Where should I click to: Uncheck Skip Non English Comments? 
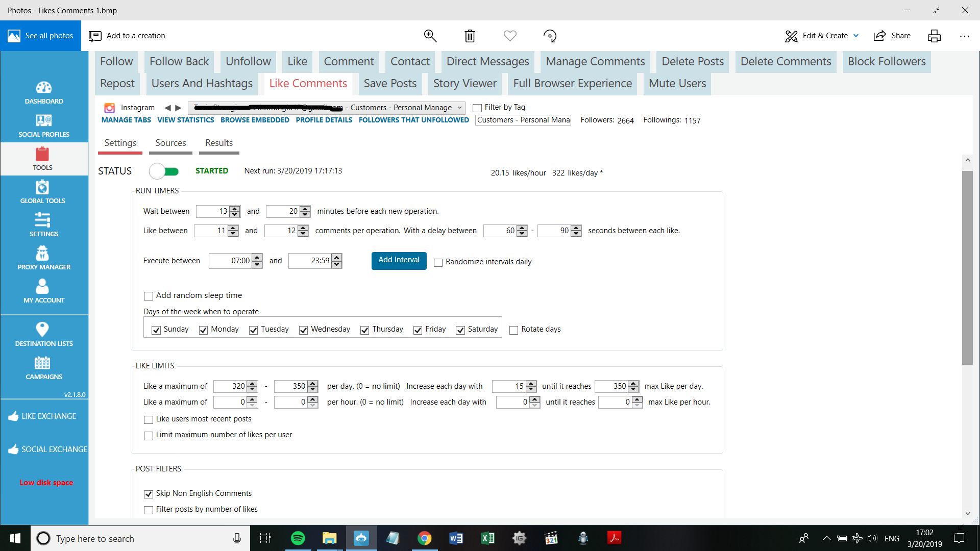[149, 494]
